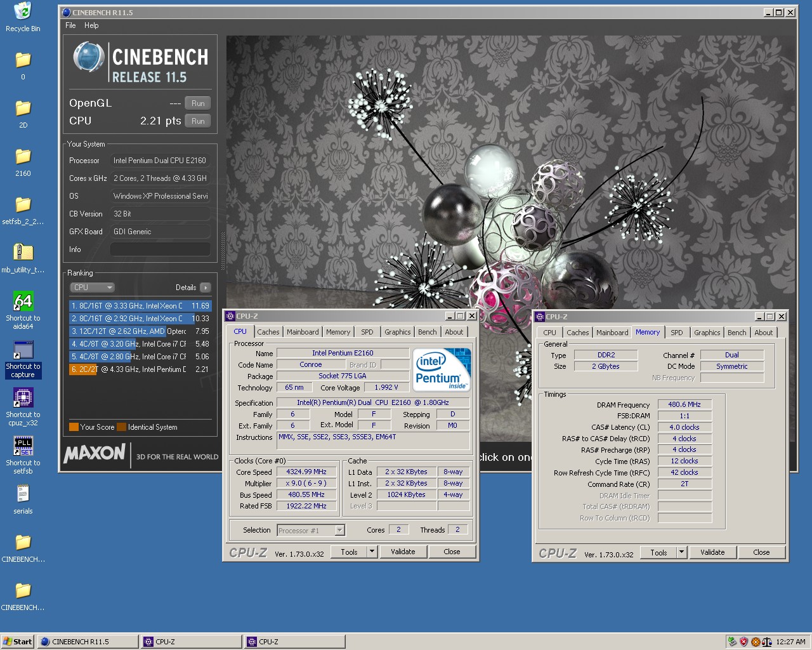Click the taskbar clock showing 12:27 AM
Viewport: 812px width, 650px height.
(790, 642)
